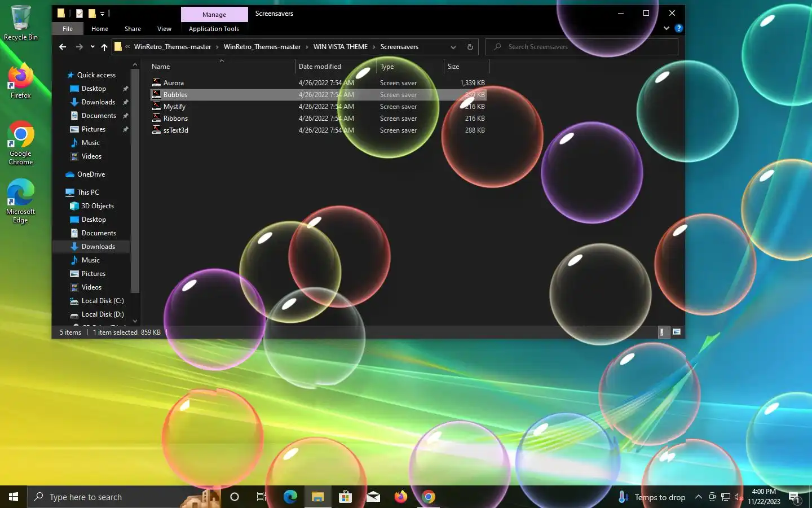This screenshot has height=508, width=812.
Task: Click the navigation pane scrollbar
Action: point(135,181)
